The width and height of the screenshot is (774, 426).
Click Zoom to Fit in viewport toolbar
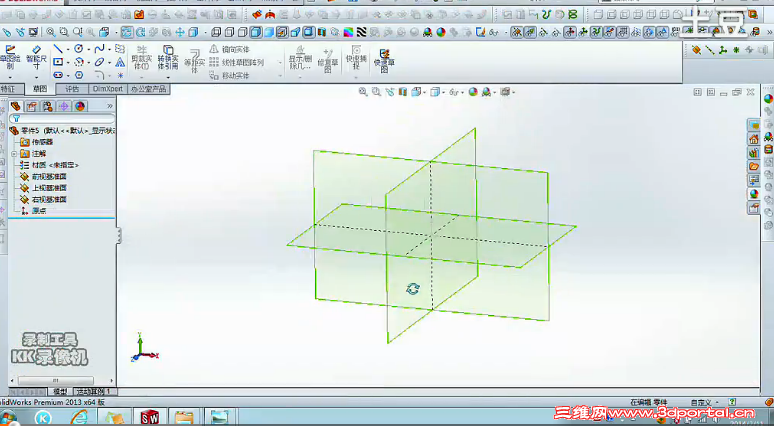click(x=363, y=92)
